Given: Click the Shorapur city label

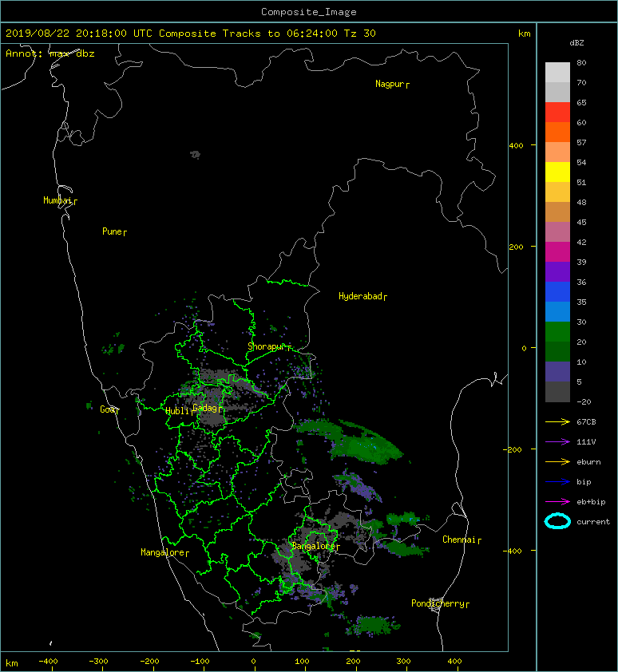Looking at the screenshot, I should coord(269,346).
